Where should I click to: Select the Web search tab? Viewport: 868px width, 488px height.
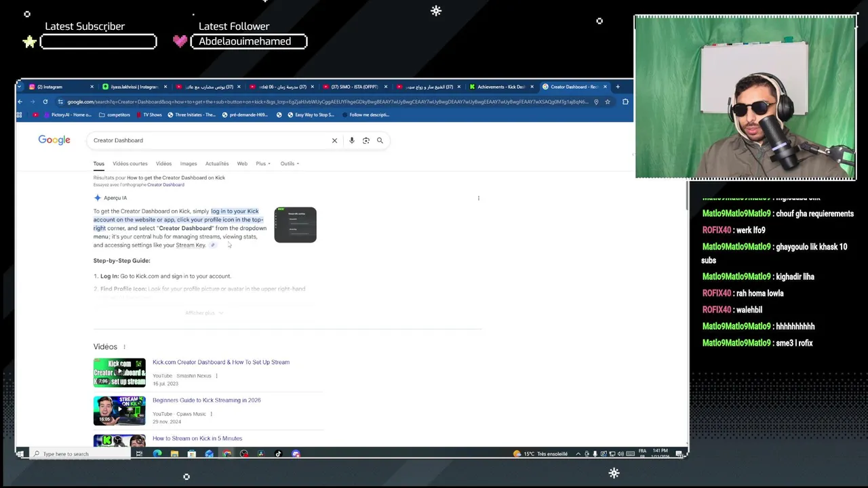coord(242,163)
